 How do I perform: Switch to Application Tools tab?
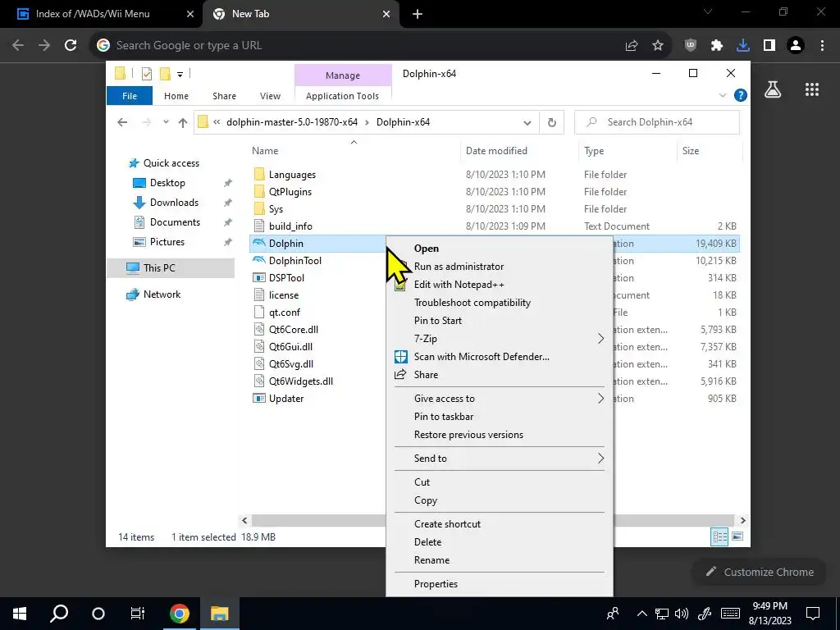[x=342, y=96]
